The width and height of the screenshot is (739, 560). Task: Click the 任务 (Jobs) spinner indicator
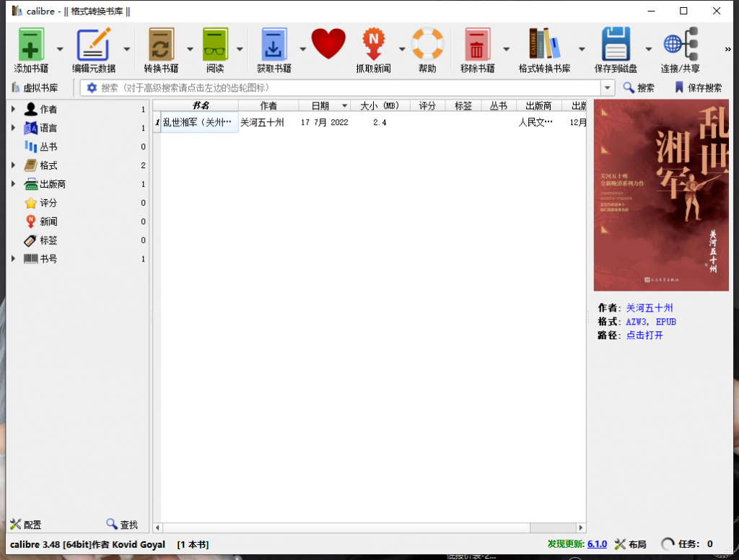[668, 544]
